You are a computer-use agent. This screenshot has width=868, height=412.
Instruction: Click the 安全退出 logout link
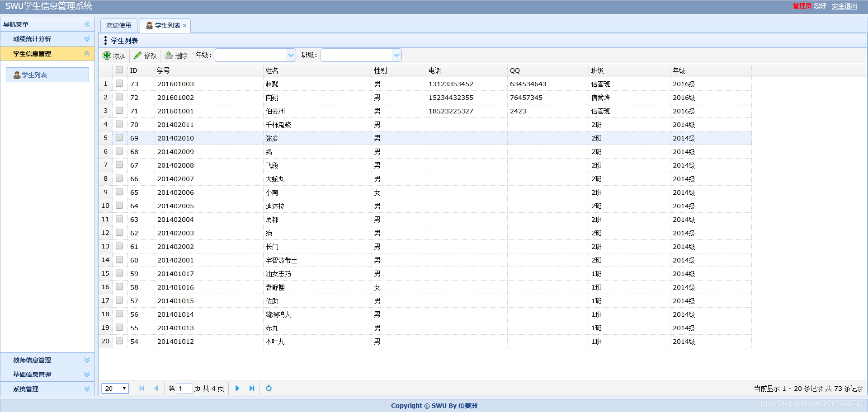click(844, 6)
